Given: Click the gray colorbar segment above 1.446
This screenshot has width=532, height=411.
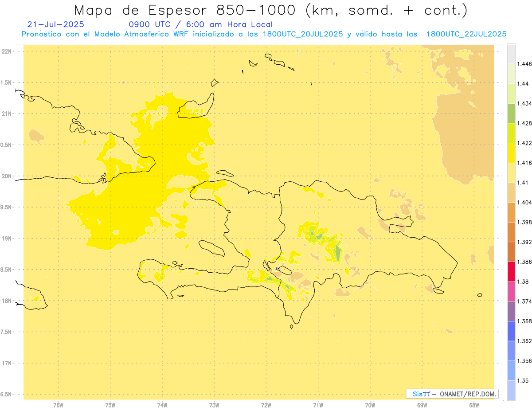Looking at the screenshot, I should pos(511,54).
